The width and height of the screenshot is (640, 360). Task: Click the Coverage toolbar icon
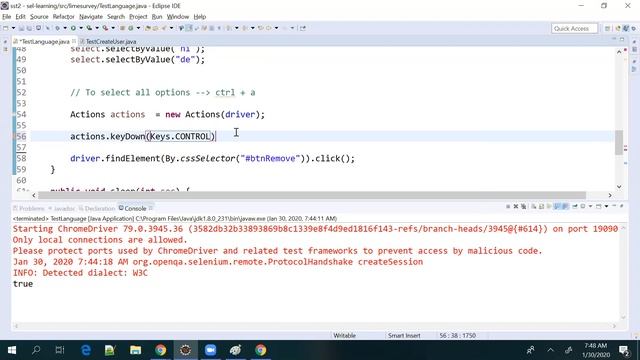pyautogui.click(x=89, y=28)
